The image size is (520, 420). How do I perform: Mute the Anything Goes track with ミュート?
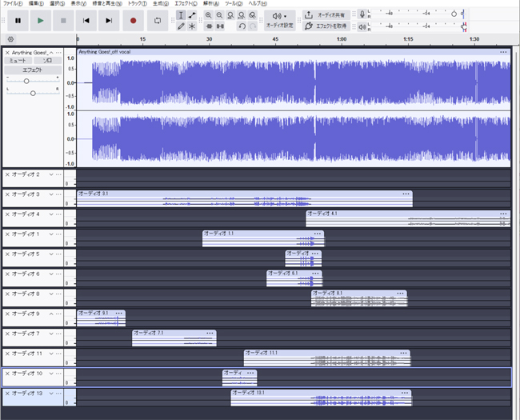(x=17, y=61)
